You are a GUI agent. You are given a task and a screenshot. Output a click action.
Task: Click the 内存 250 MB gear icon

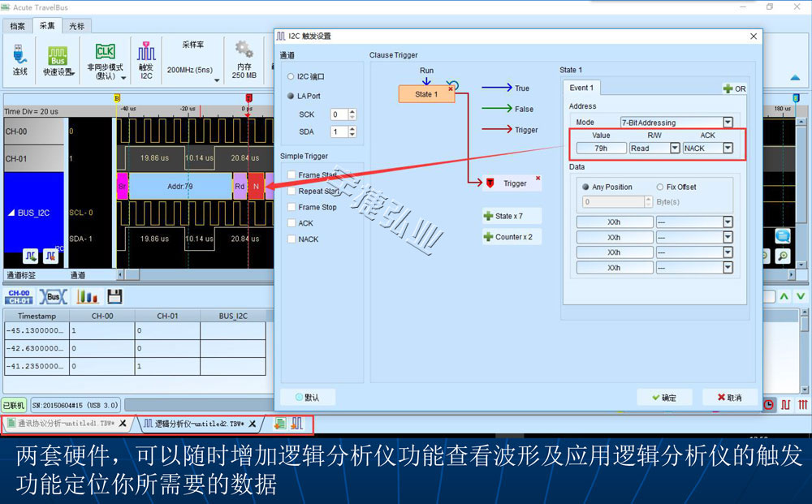[x=244, y=50]
